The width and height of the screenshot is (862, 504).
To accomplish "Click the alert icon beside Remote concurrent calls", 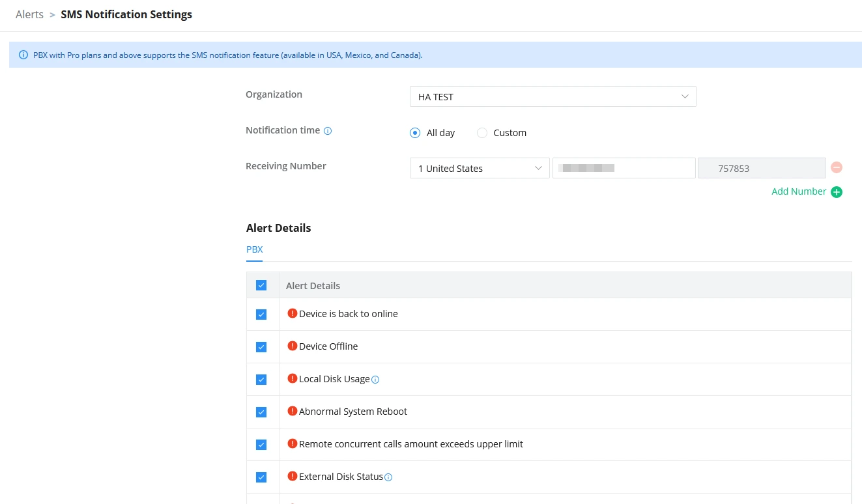I will click(293, 443).
